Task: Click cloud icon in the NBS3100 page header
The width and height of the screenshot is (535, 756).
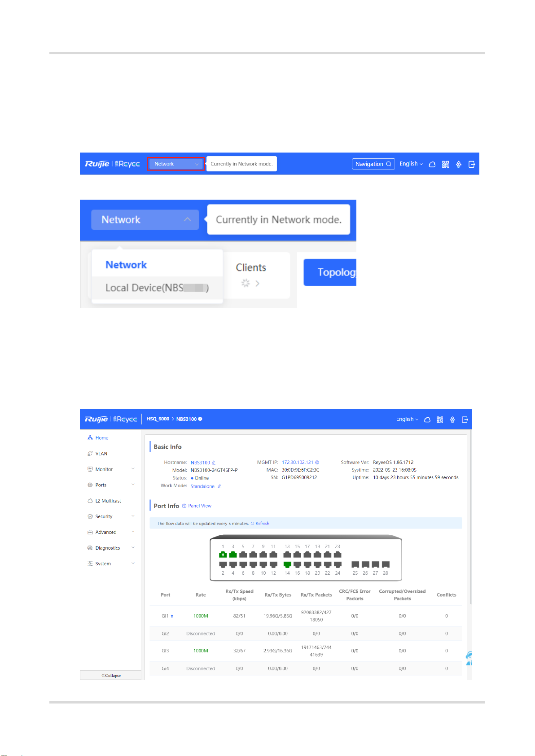Action: point(427,420)
